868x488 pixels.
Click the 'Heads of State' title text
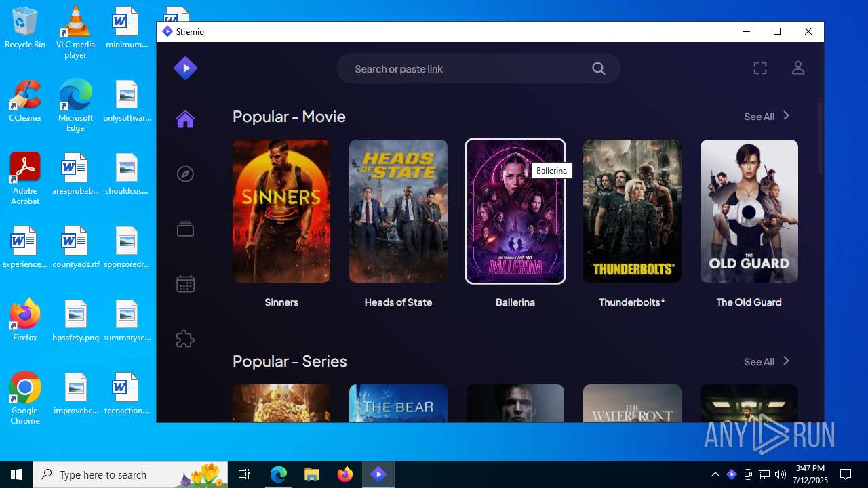(x=398, y=302)
